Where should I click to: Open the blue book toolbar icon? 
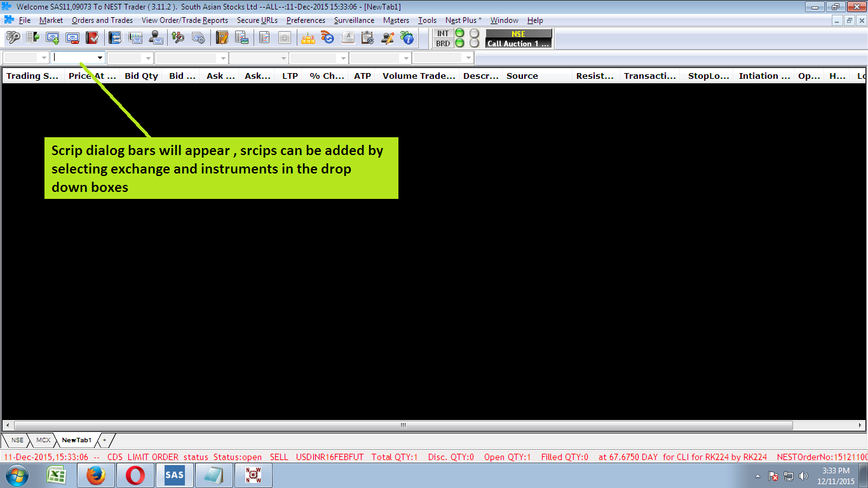coord(116,38)
